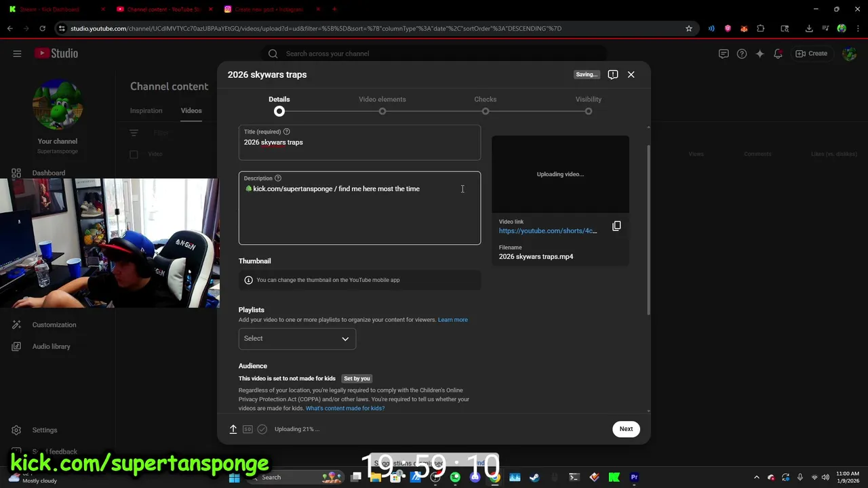Switch to the Inspiration tab
The width and height of the screenshot is (868, 488).
(146, 110)
